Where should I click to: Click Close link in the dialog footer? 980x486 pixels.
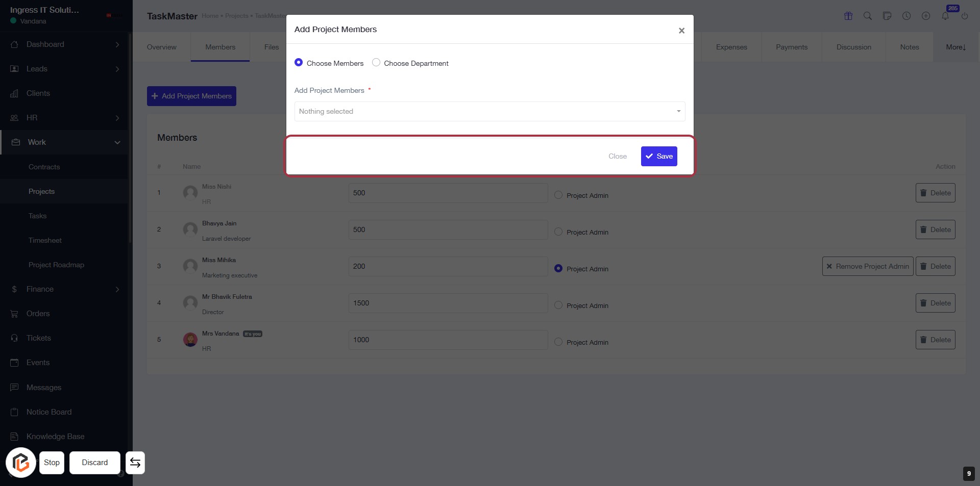[617, 156]
